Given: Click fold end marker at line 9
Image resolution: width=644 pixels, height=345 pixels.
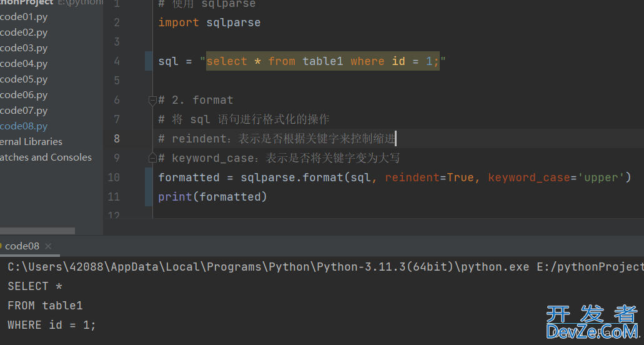Looking at the screenshot, I should tap(152, 157).
